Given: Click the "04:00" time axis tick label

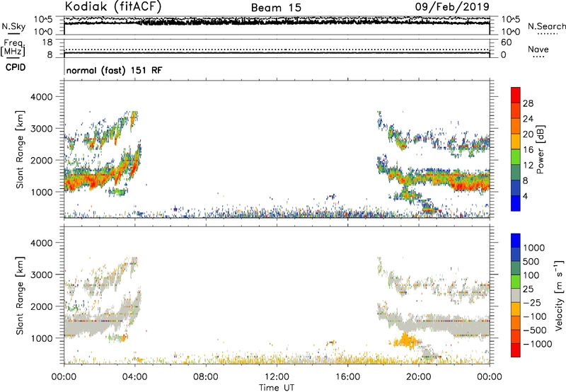Looking at the screenshot, I should click(x=134, y=377).
